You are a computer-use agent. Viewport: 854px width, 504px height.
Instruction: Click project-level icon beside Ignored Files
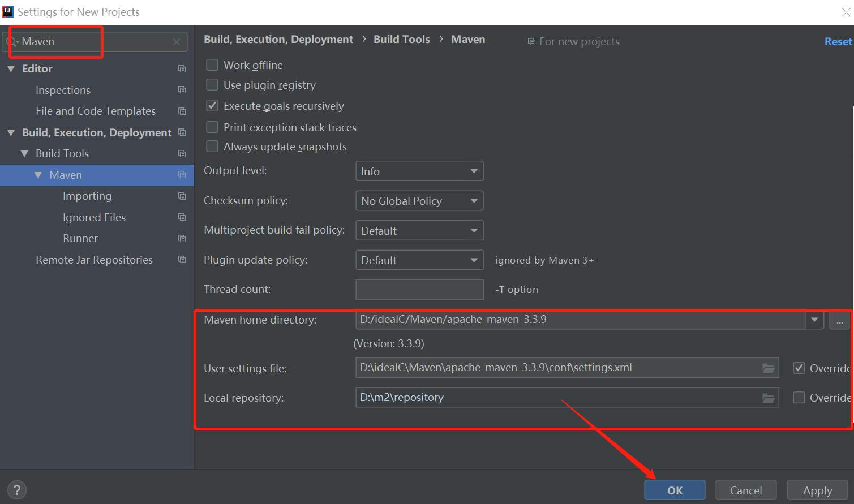[182, 217]
